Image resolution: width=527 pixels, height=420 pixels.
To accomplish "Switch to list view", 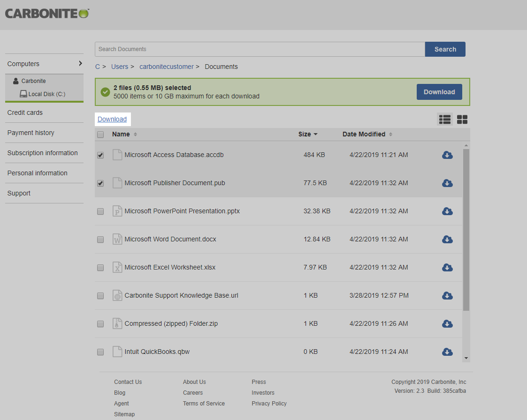I will [x=444, y=120].
